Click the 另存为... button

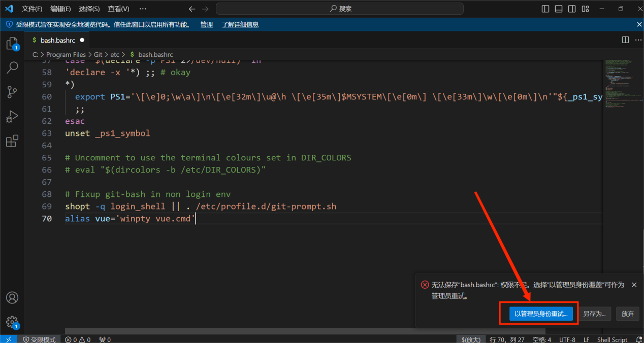coord(594,314)
